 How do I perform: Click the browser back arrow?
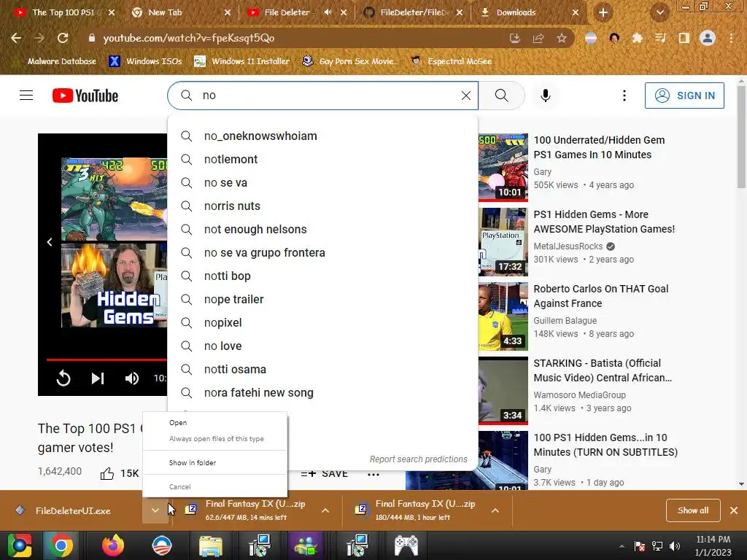pyautogui.click(x=16, y=38)
